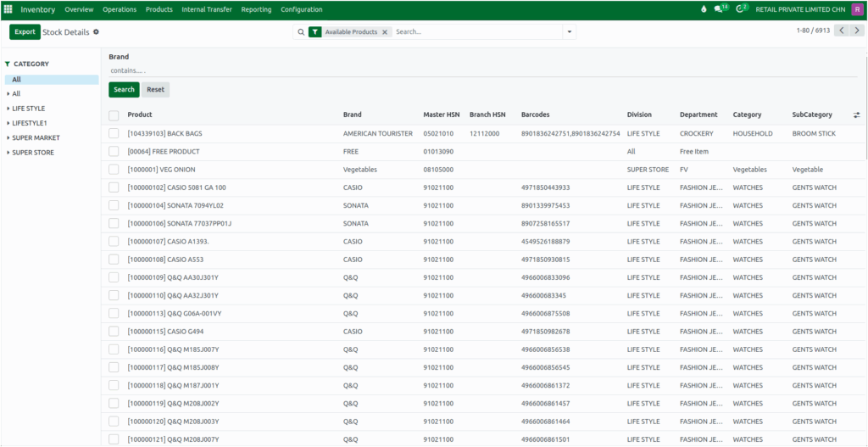Screen dimensions: 868x447
Task: Open the apps grid menu icon
Action: tap(8, 9)
